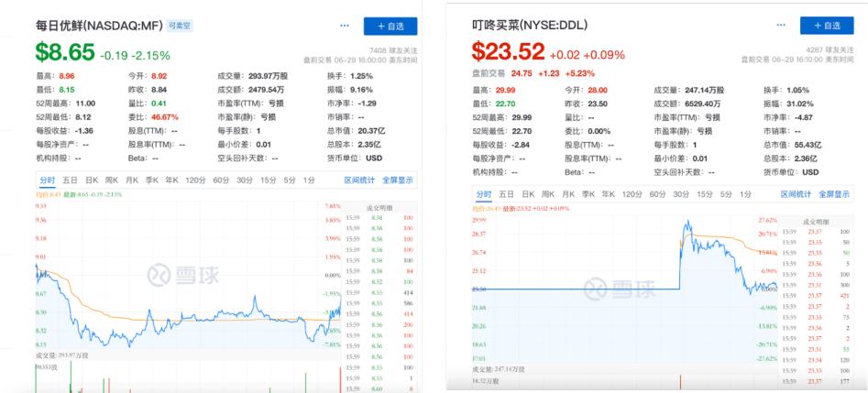Viewport: 868px width, 393px height.
Task: Select 1分 tab in 叮咚买菜 chart
Action: click(x=746, y=194)
